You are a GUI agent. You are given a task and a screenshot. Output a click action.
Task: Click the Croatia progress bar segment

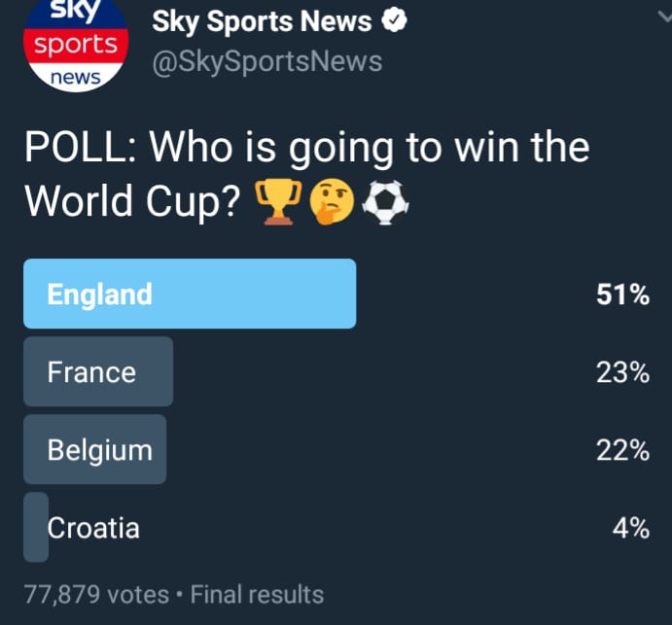pos(36,527)
